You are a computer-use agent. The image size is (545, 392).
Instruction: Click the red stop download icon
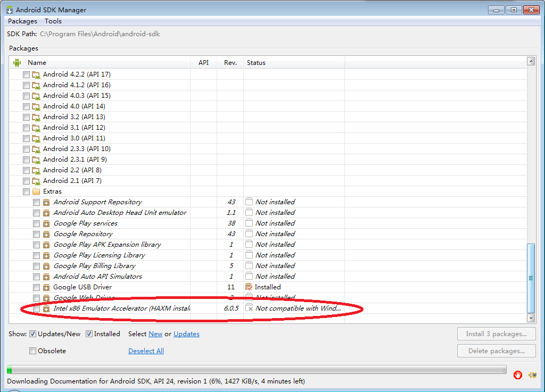coord(517,375)
